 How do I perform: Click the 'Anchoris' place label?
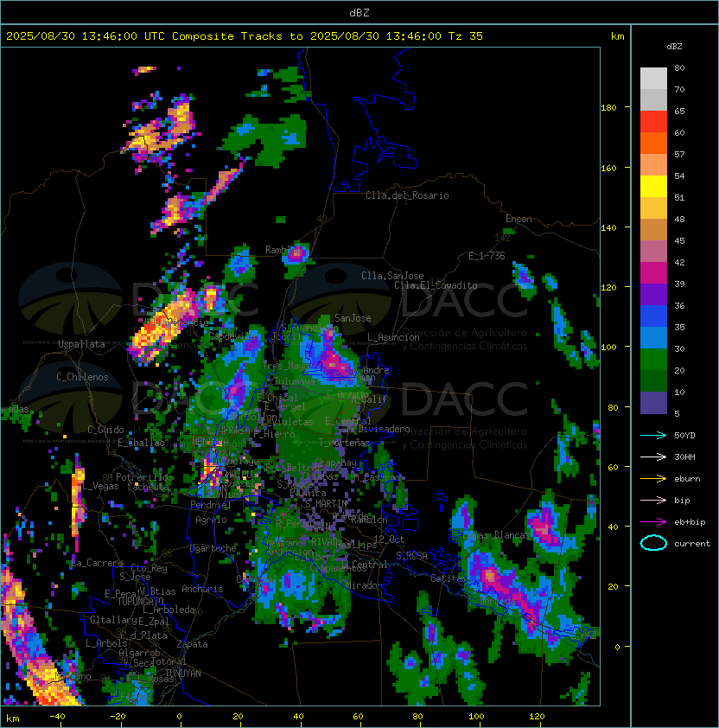pos(202,589)
